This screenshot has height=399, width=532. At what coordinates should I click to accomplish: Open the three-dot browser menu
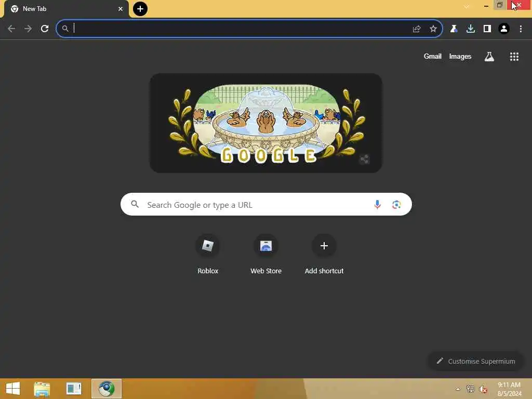pos(521,29)
